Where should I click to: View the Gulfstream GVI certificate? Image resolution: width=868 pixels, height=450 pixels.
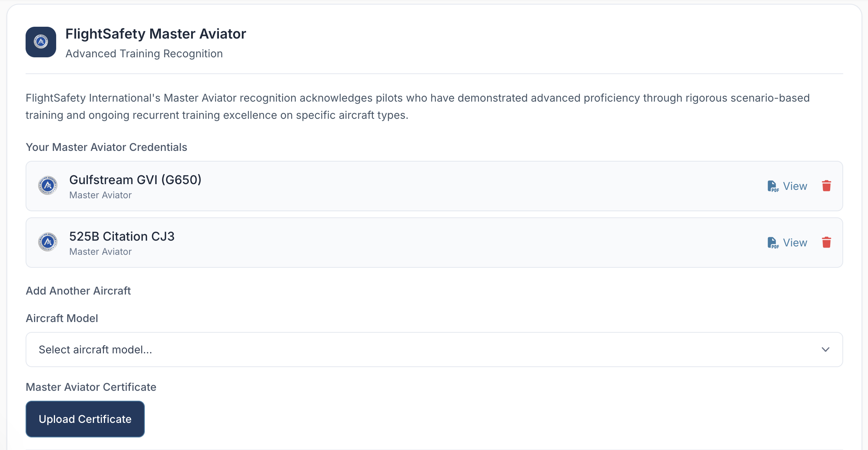[x=787, y=186]
